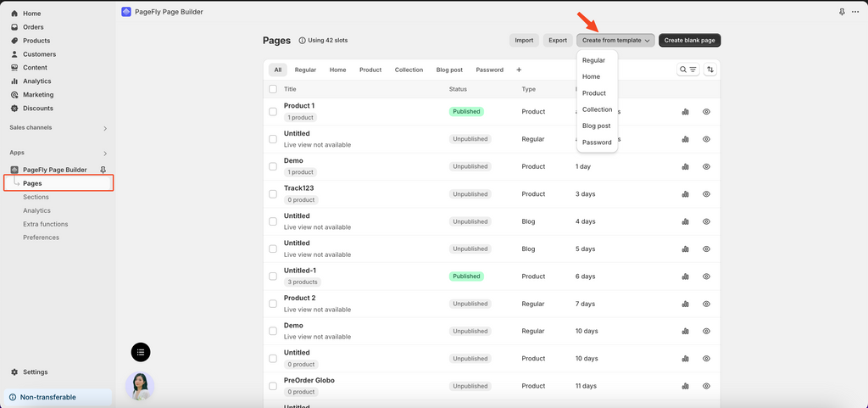Tick the checkbox for Untitled-1
This screenshot has height=408, width=868.
point(273,277)
